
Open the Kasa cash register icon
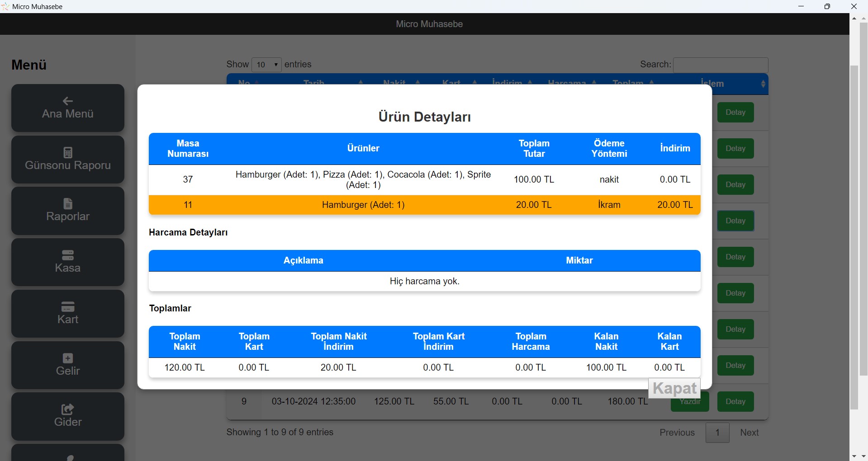pos(68,255)
